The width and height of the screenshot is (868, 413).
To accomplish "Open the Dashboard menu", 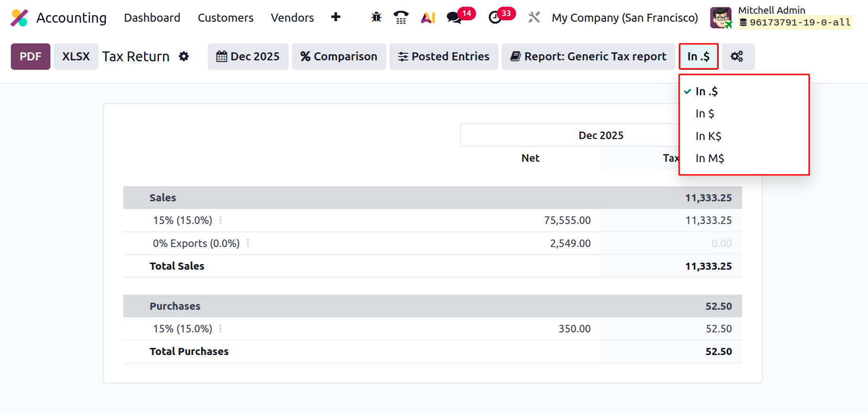I will pos(152,17).
